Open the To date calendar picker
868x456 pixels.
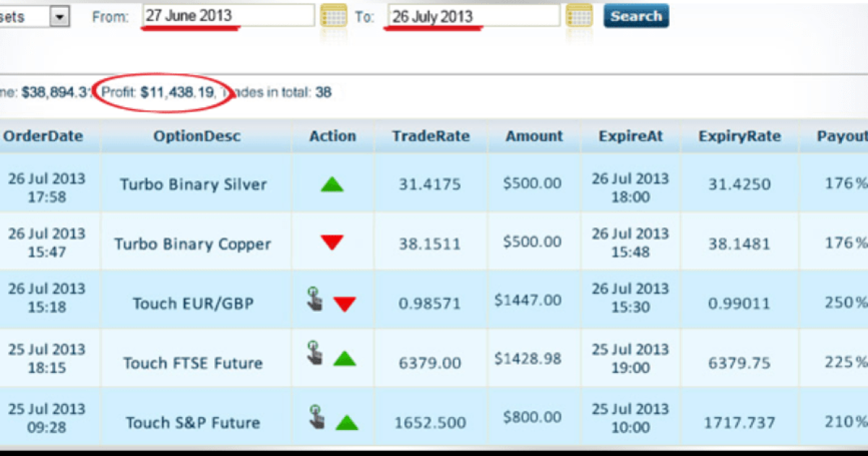coord(579,16)
